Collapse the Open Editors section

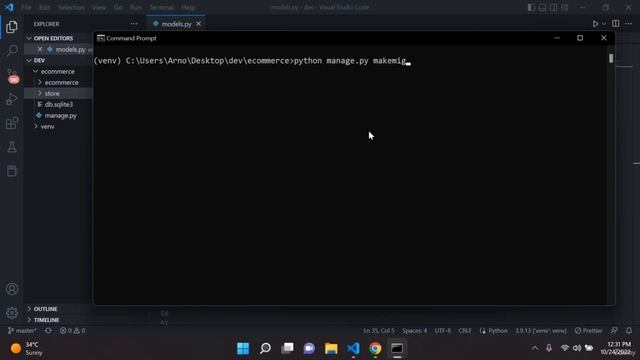coord(29,38)
